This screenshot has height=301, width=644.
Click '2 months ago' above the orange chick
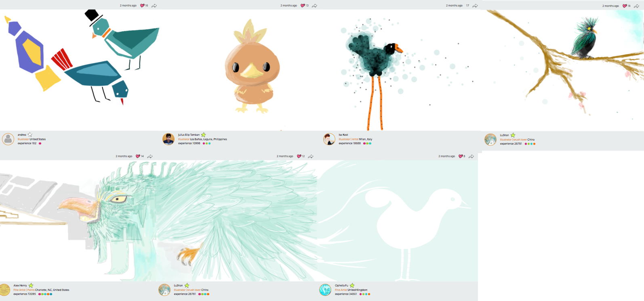point(288,6)
